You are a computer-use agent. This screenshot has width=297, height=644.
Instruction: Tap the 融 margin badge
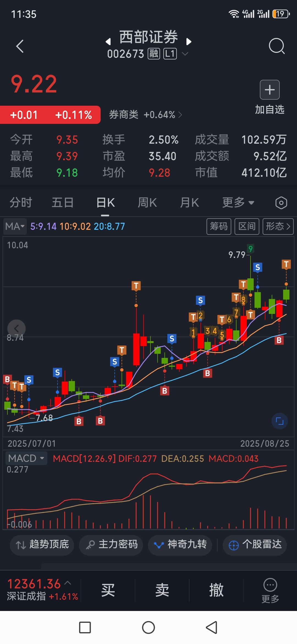pyautogui.click(x=154, y=54)
